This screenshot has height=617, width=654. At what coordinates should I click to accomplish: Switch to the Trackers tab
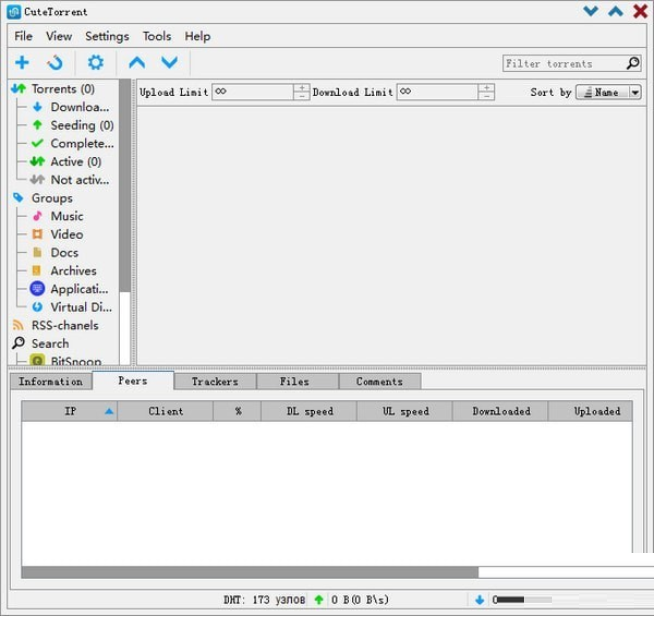(215, 381)
